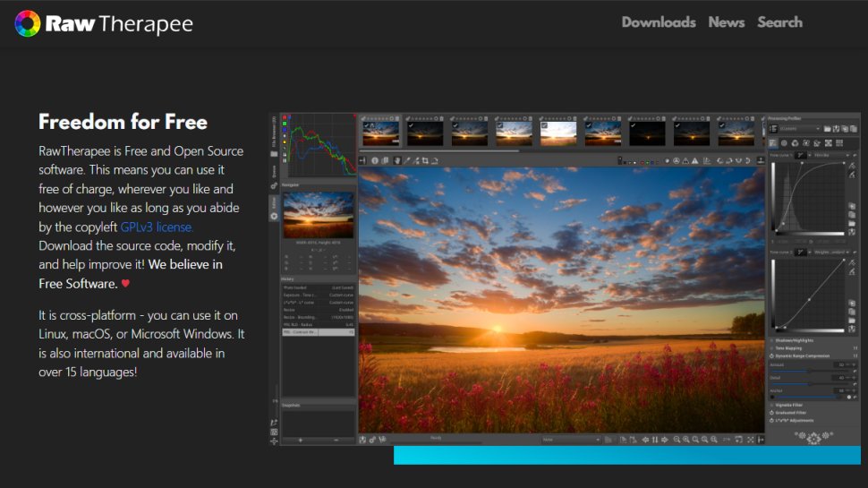Toggle the before/after view icon
The width and height of the screenshot is (868, 488).
[386, 160]
